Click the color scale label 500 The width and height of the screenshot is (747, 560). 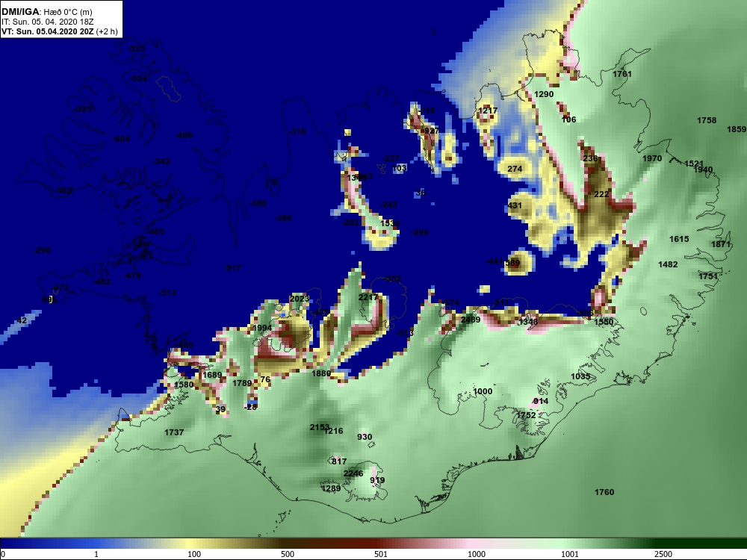click(288, 554)
